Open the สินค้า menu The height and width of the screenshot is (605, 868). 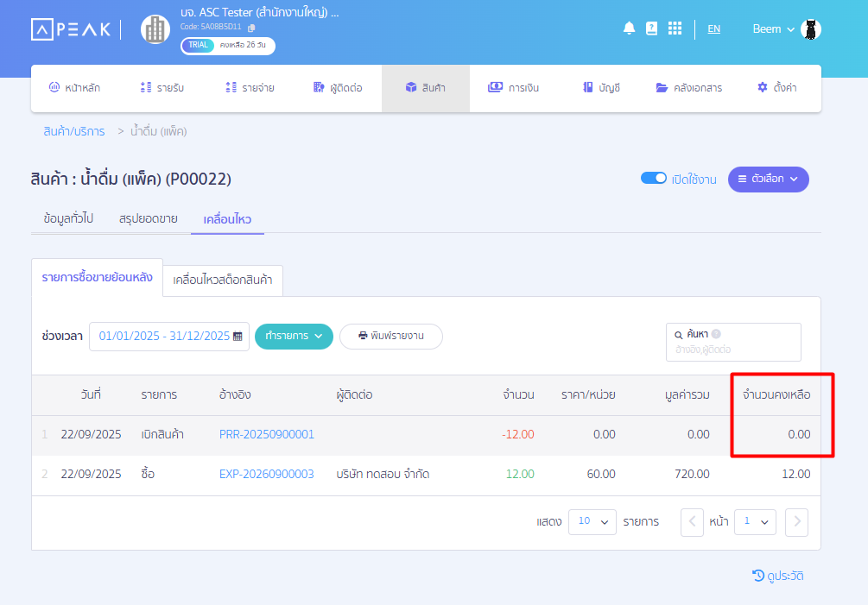pos(426,89)
